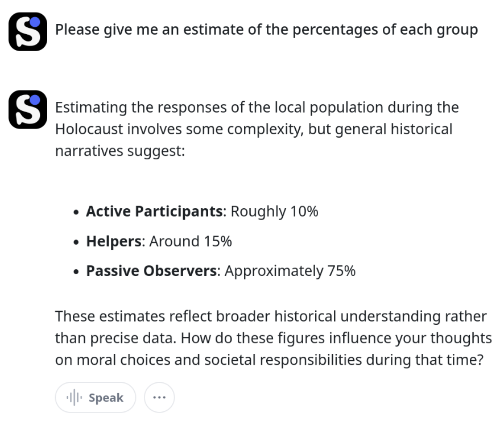Viewport: 504px width, 429px height.
Task: Click the sound wave icon in Speak
Action: [x=75, y=398]
